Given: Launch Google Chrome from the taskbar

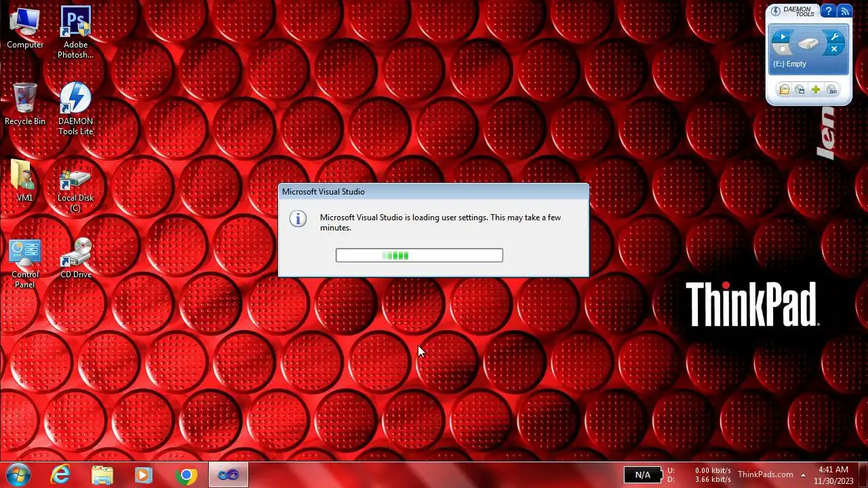Looking at the screenshot, I should tap(186, 475).
